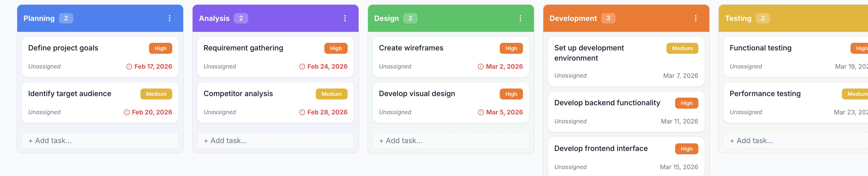This screenshot has width=868, height=176.
Task: Click the Design column title
Action: [x=387, y=18]
